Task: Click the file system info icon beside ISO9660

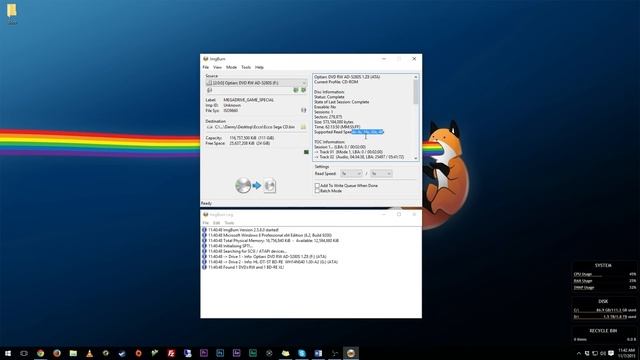Action: click(x=303, y=110)
